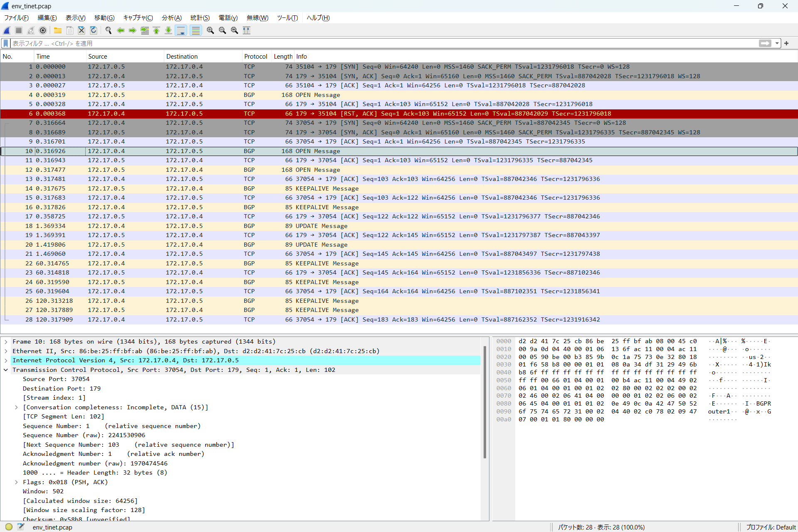798x532 pixels.
Task: Open the ファイル(F) menu
Action: point(16,18)
